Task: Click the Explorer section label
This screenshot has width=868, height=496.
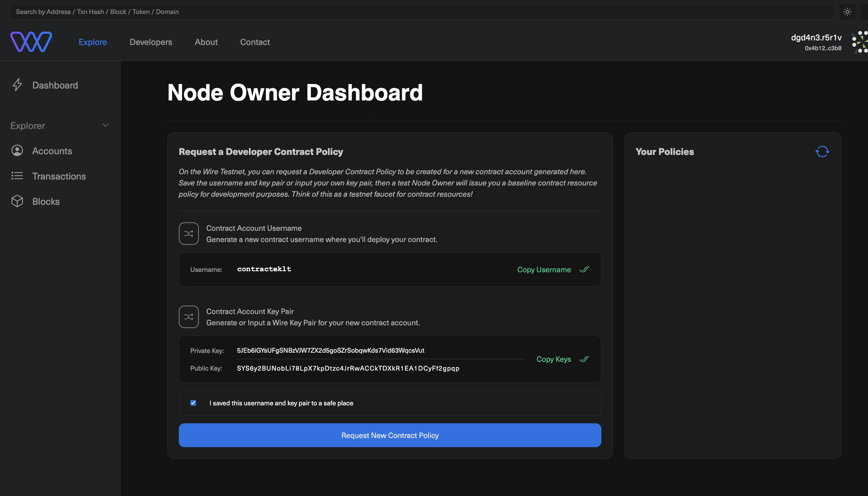Action: pos(28,126)
